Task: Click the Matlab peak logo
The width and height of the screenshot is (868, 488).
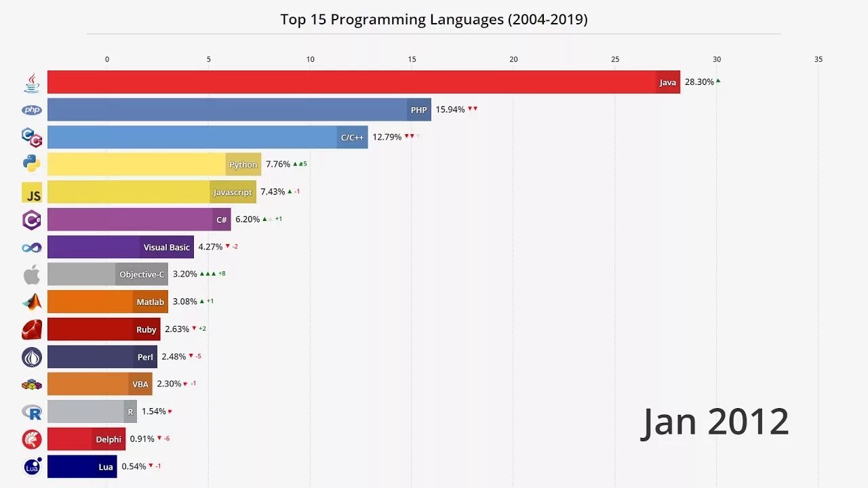Action: coord(32,302)
